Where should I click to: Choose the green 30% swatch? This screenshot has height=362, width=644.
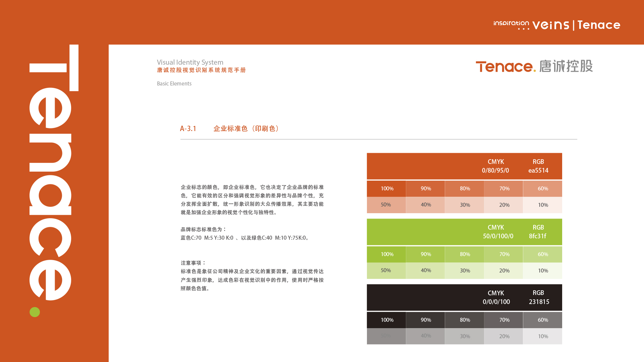(465, 270)
